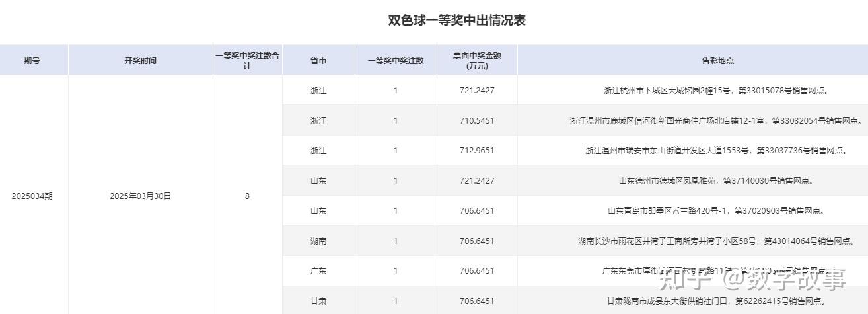Select the province cell 湖南
868x314 pixels.
tap(318, 241)
